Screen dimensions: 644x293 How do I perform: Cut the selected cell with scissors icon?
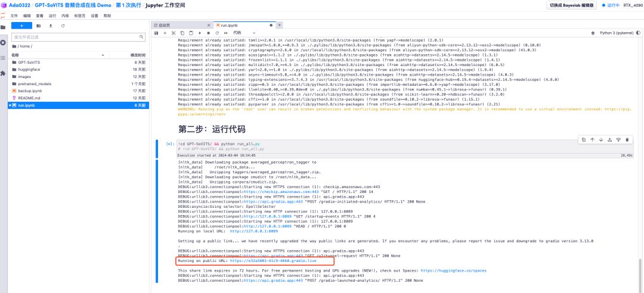click(174, 33)
